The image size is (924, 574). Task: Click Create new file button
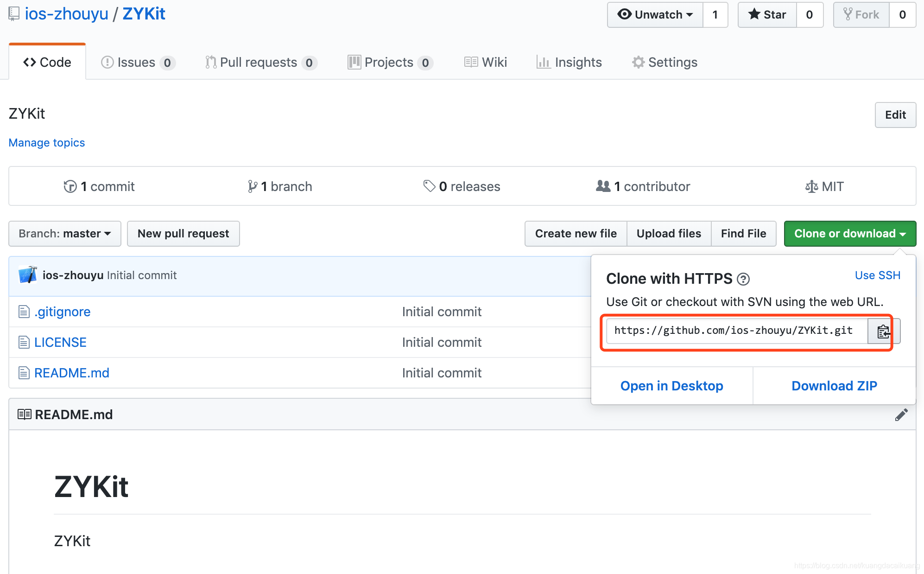576,234
